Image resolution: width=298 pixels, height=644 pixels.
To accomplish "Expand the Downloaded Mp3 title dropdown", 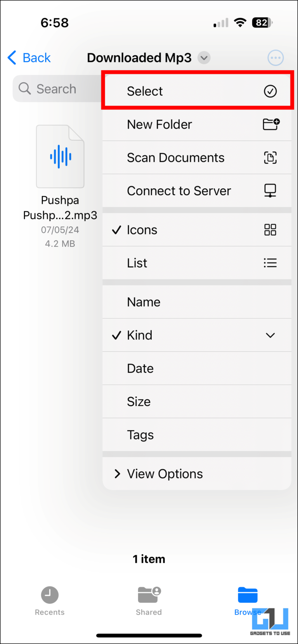I will click(204, 58).
